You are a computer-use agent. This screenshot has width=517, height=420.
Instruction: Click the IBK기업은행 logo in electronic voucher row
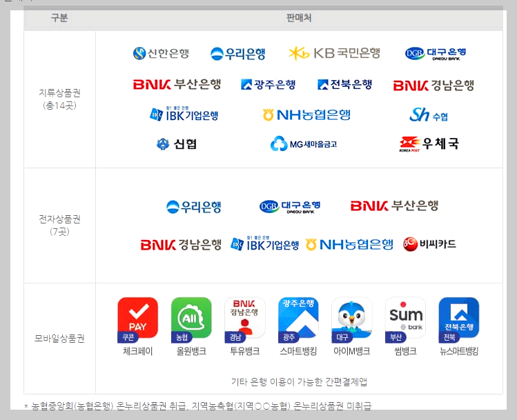265,243
